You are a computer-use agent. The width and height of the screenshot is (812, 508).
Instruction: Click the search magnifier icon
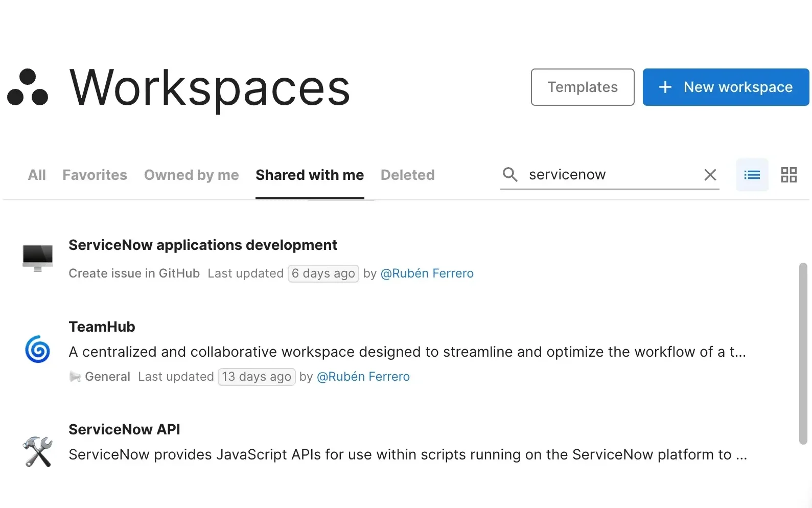(510, 174)
